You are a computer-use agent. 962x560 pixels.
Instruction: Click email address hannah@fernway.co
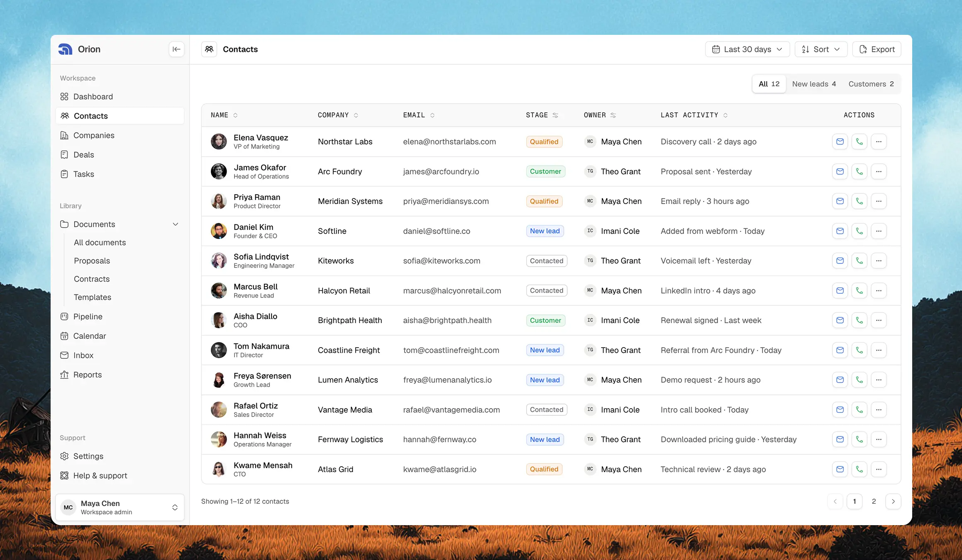coord(439,440)
